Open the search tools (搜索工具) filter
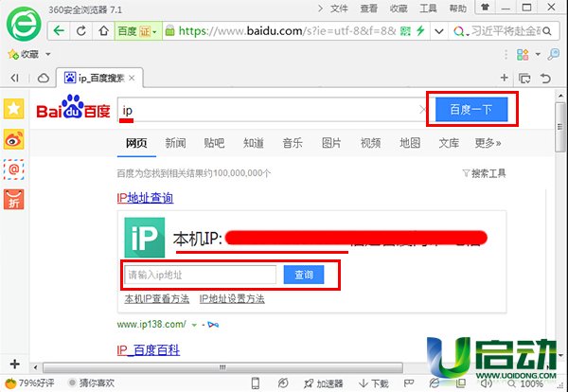The height and width of the screenshot is (392, 568). click(x=485, y=173)
